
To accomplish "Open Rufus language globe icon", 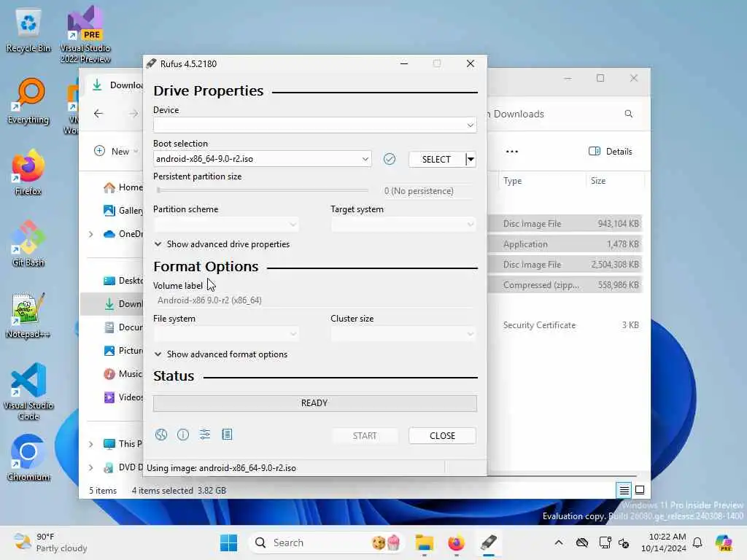I will pos(161,435).
